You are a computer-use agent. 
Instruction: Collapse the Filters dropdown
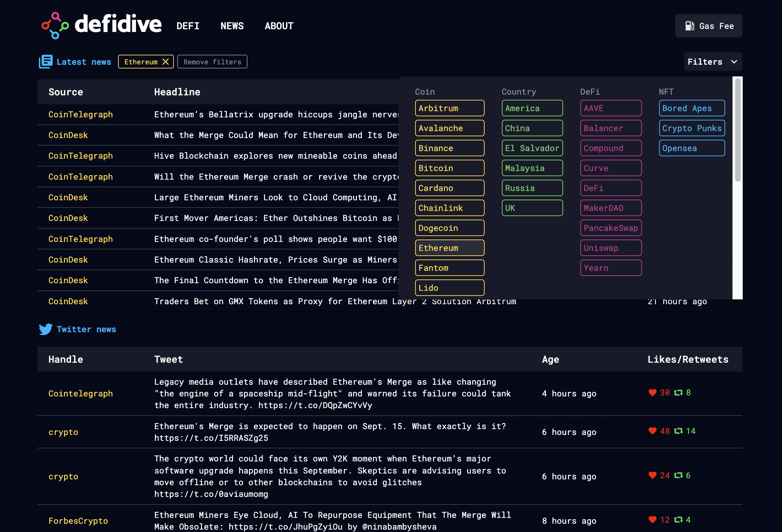(713, 62)
